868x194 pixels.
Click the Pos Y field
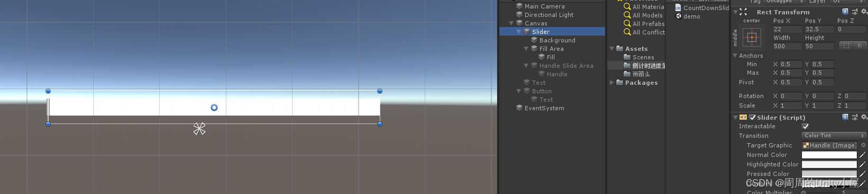[x=819, y=29]
